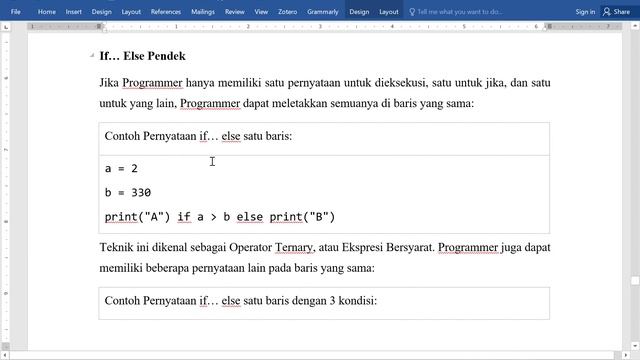The image size is (640, 360).
Task: Open the Layout tab next to References
Action: (131, 12)
